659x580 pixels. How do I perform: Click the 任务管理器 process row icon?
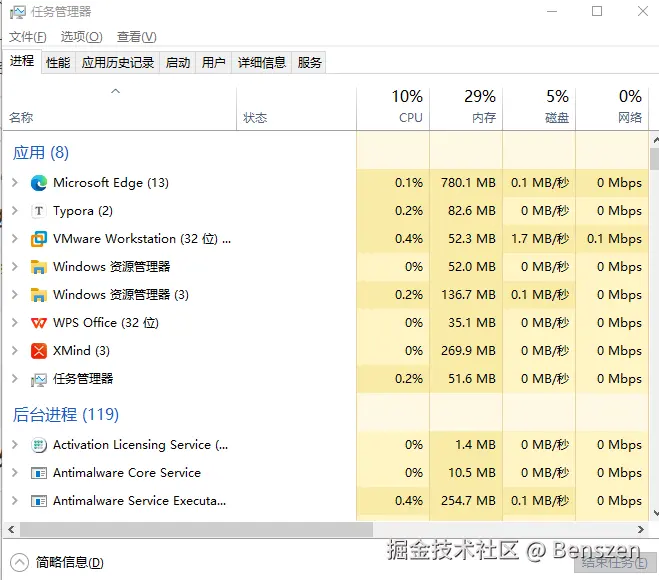(x=39, y=380)
